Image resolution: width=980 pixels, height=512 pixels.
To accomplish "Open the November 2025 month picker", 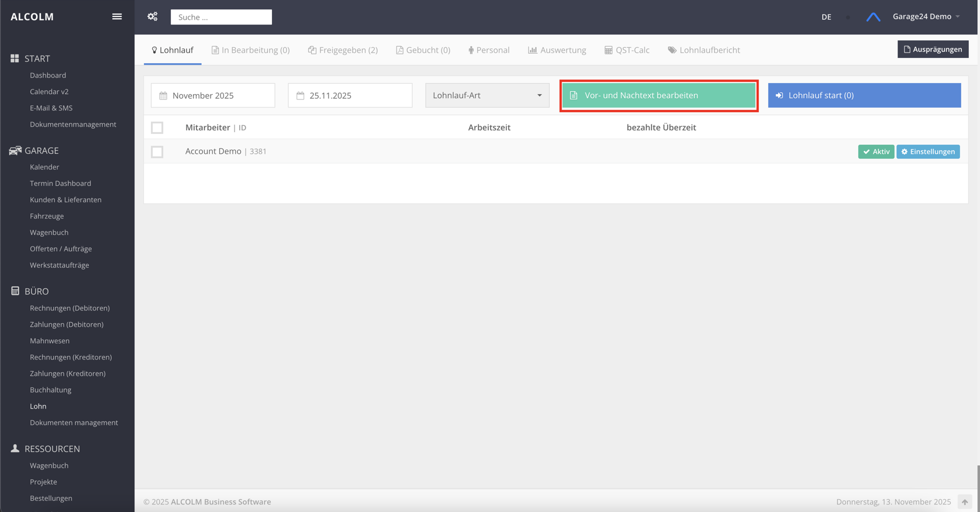I will coord(213,95).
